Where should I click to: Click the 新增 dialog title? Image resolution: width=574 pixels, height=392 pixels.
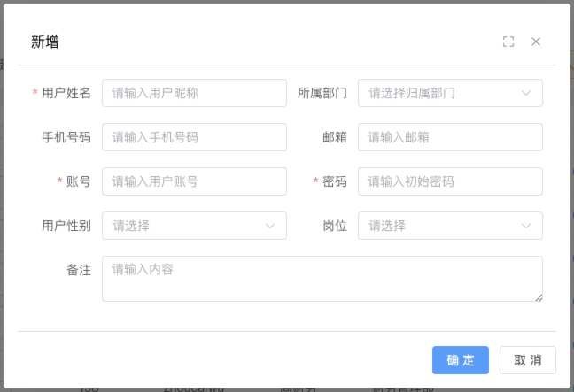point(45,42)
